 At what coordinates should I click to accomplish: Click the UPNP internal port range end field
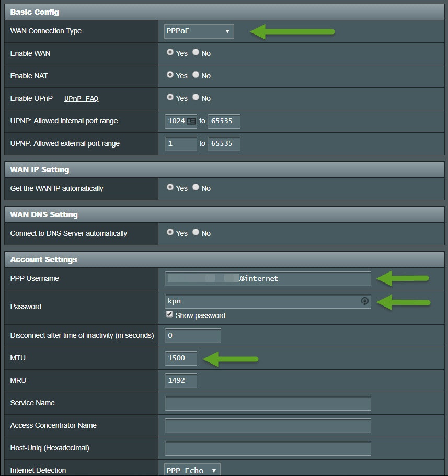click(x=224, y=121)
